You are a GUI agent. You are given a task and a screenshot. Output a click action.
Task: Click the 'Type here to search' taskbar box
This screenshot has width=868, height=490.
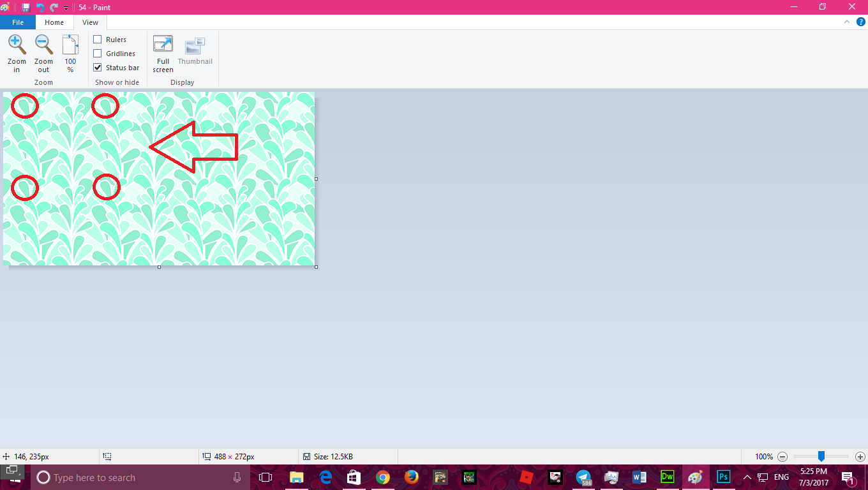point(140,477)
